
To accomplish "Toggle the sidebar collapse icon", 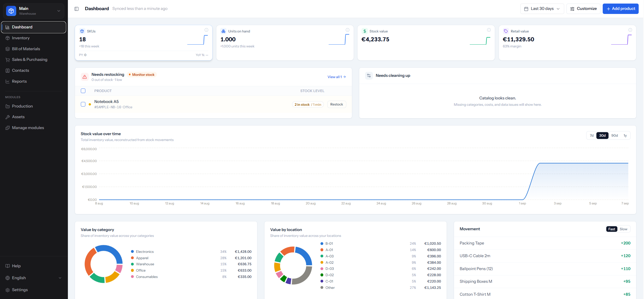I will pos(77,9).
